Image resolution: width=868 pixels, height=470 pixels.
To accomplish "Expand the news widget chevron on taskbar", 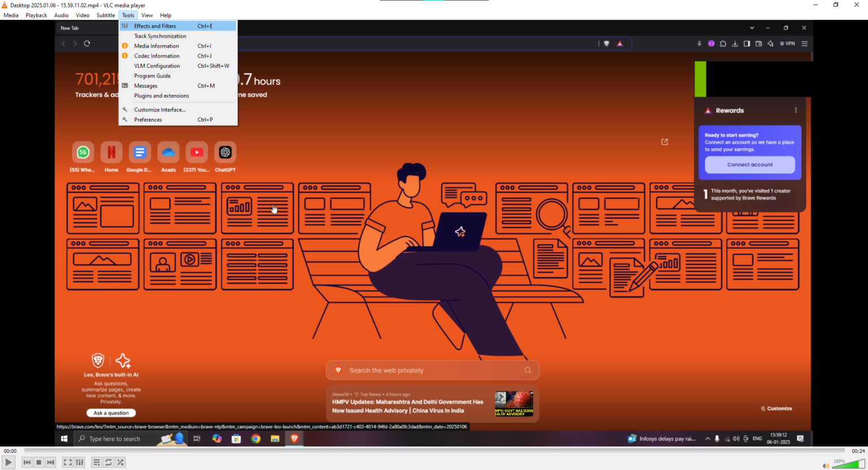I will point(708,438).
